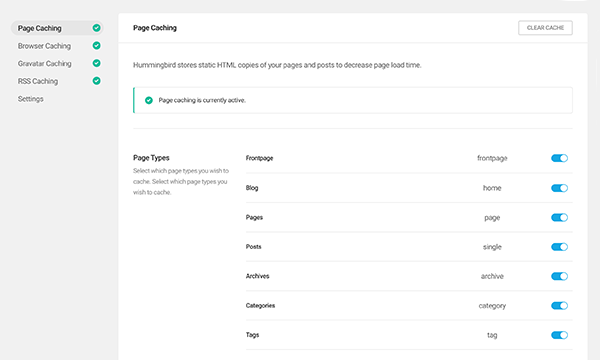Click the 'home' type label
Image resolution: width=600 pixels, height=360 pixels.
pyautogui.click(x=492, y=188)
